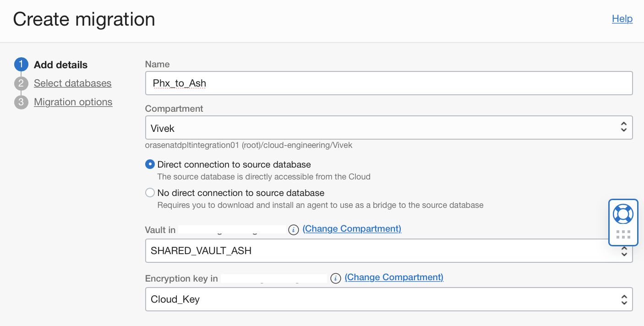Click the step 3 circle icon

[21, 102]
